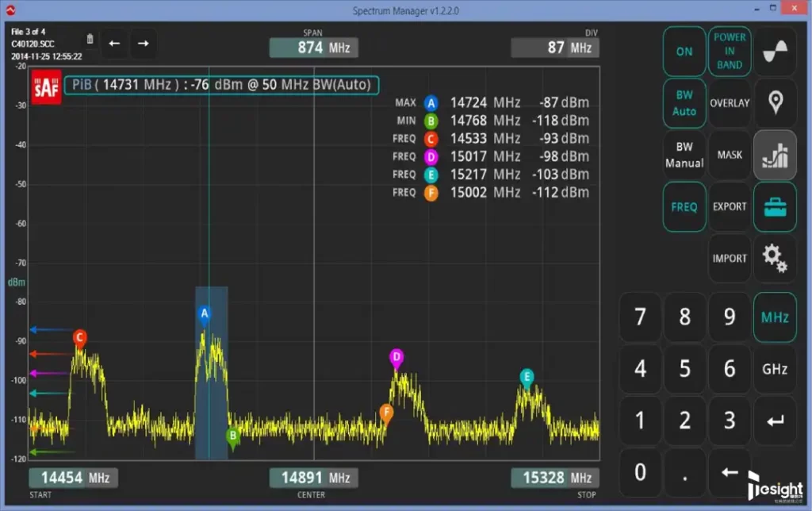Open settings gears icon
The height and width of the screenshot is (511, 812).
(775, 258)
